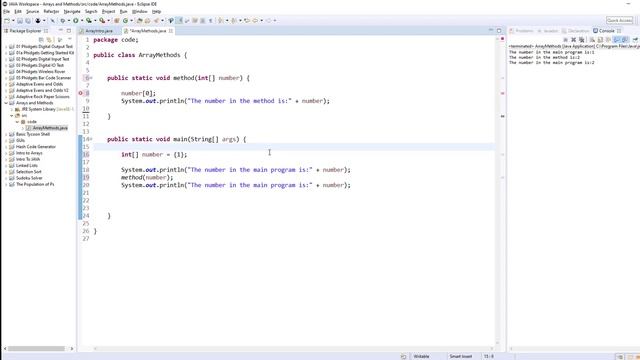The width and height of the screenshot is (640, 360).
Task: Click the Coverage run icon in toolbar
Action: pyautogui.click(x=89, y=20)
